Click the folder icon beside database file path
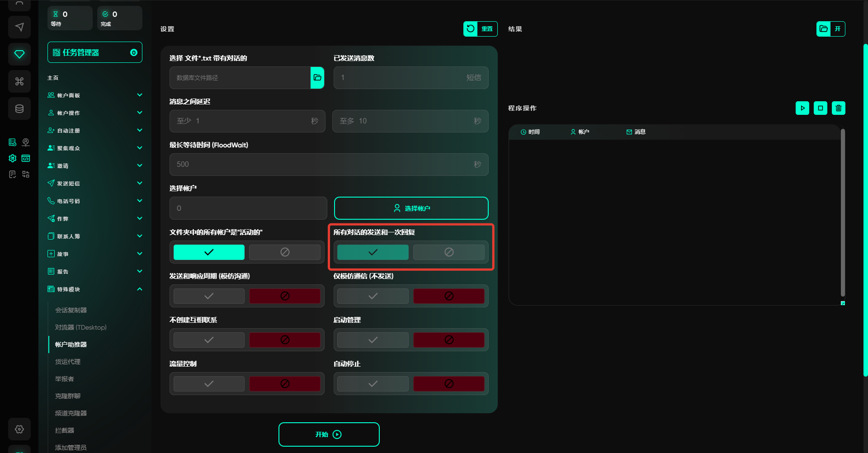 tap(317, 78)
